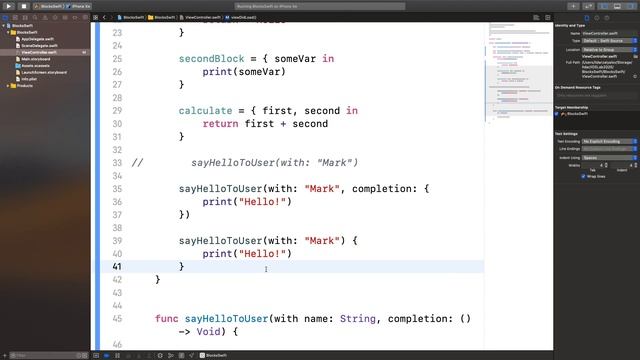Image resolution: width=640 pixels, height=360 pixels.
Task: Open the related items grid menu
Action: [96, 18]
